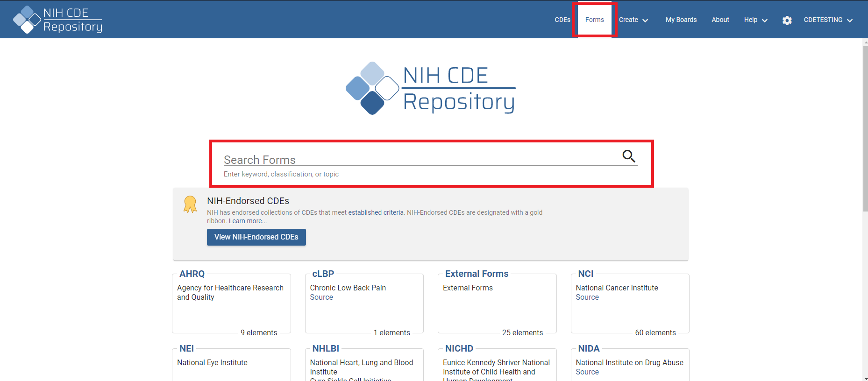The width and height of the screenshot is (868, 381).
Task: Click the search magnifying glass icon
Action: (x=629, y=156)
